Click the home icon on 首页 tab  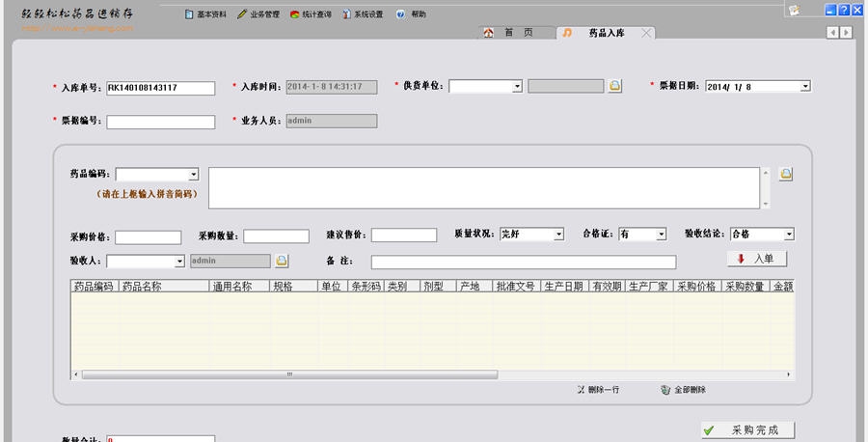pos(488,33)
